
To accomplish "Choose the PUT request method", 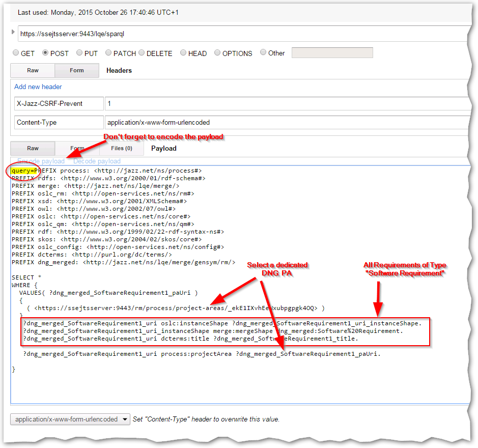I will pos(79,53).
